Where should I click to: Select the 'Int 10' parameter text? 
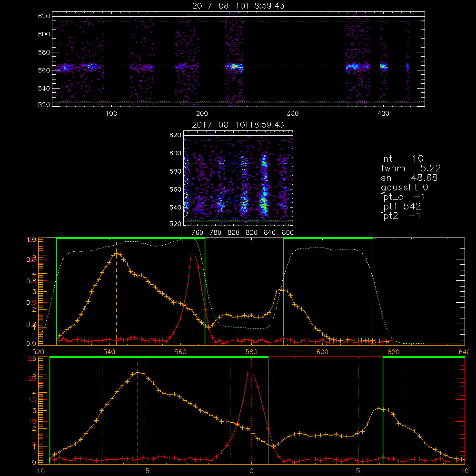[402, 159]
